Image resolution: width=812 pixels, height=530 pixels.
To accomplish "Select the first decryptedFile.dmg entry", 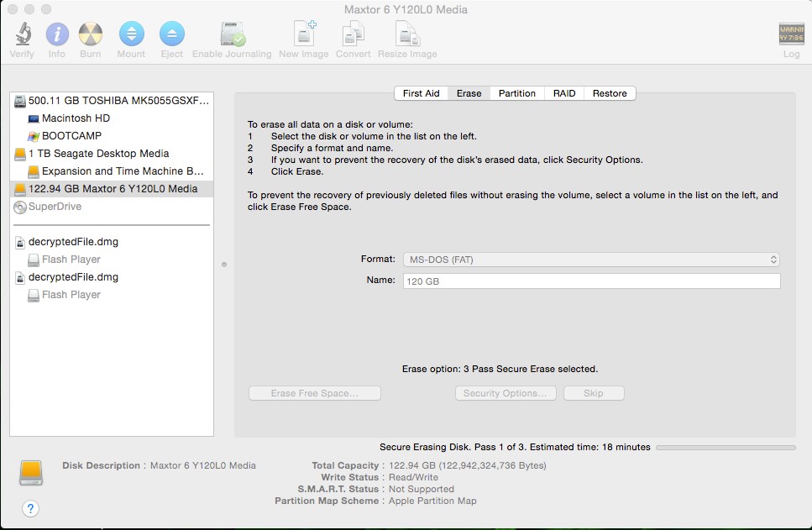I will pos(112,241).
